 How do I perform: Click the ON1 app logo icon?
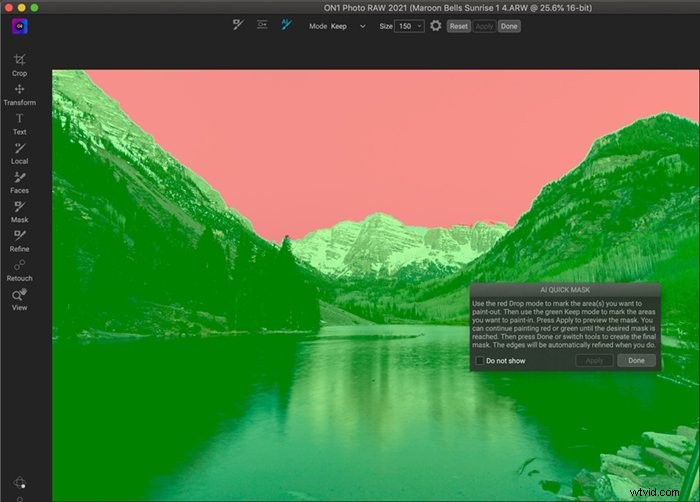[x=20, y=26]
